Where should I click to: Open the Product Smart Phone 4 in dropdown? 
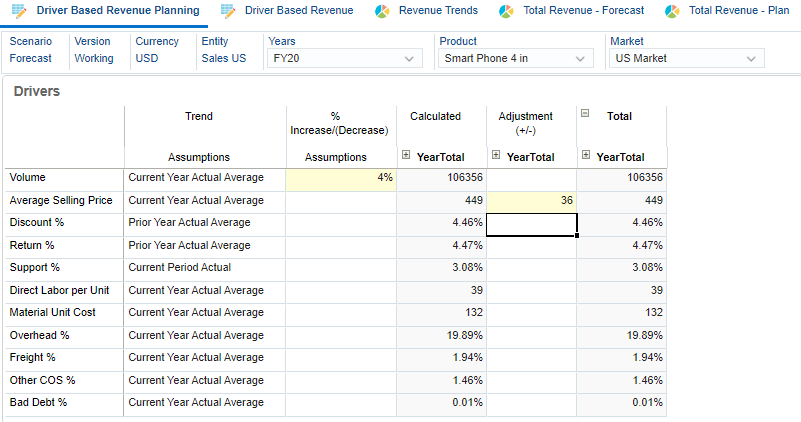pyautogui.click(x=516, y=58)
